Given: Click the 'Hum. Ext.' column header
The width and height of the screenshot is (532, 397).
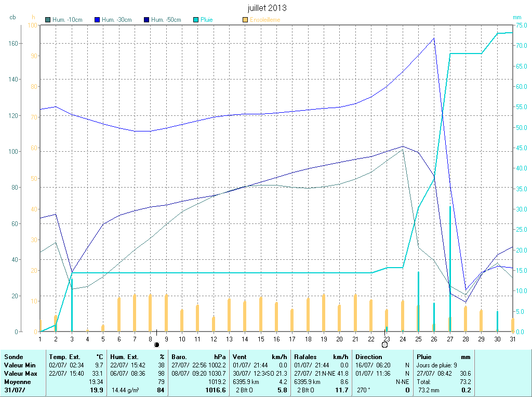Looking at the screenshot, I should tap(125, 357).
